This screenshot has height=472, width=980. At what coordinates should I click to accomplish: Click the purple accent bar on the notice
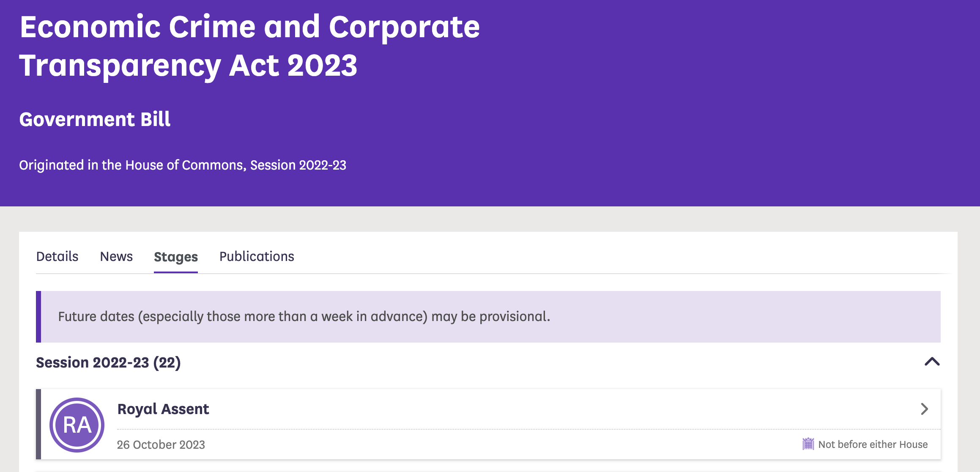[x=38, y=316]
